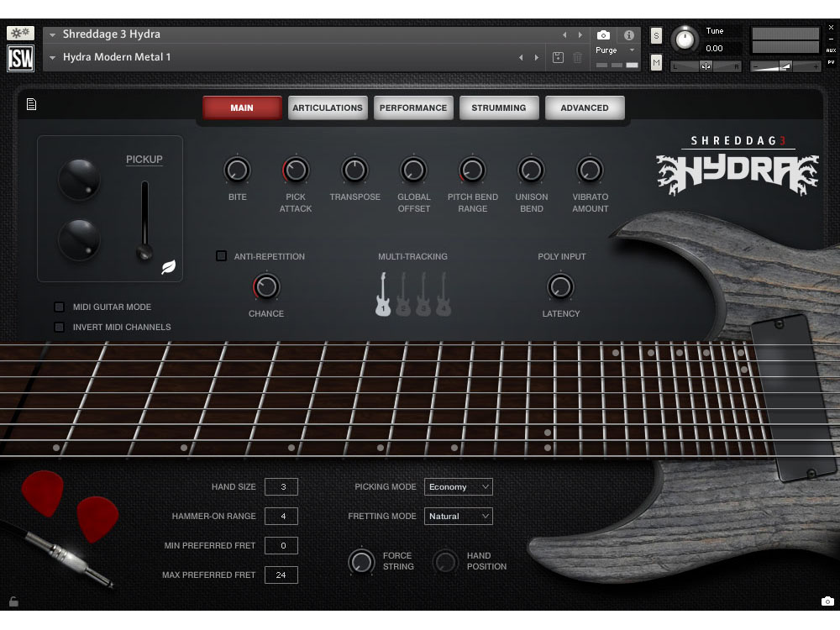The image size is (840, 630).
Task: Click the PITCH BEND RANGE knob
Action: 472,171
